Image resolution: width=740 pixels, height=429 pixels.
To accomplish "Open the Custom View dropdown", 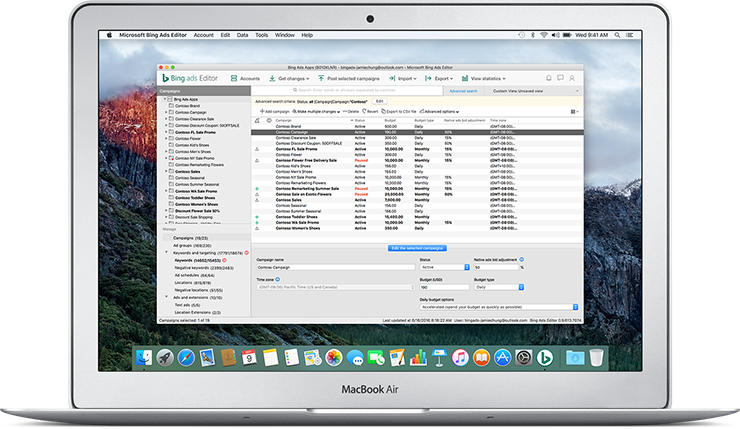I will pyautogui.click(x=535, y=91).
